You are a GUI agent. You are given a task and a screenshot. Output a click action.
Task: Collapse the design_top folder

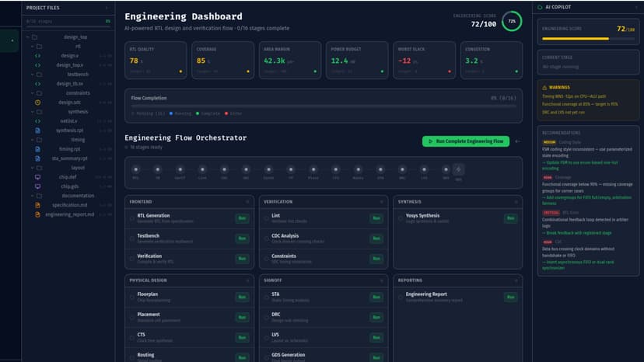click(x=27, y=37)
